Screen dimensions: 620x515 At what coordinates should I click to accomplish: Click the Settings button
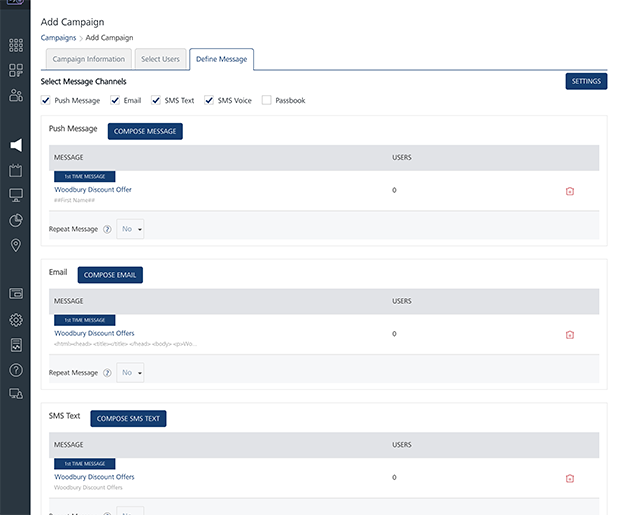586,81
